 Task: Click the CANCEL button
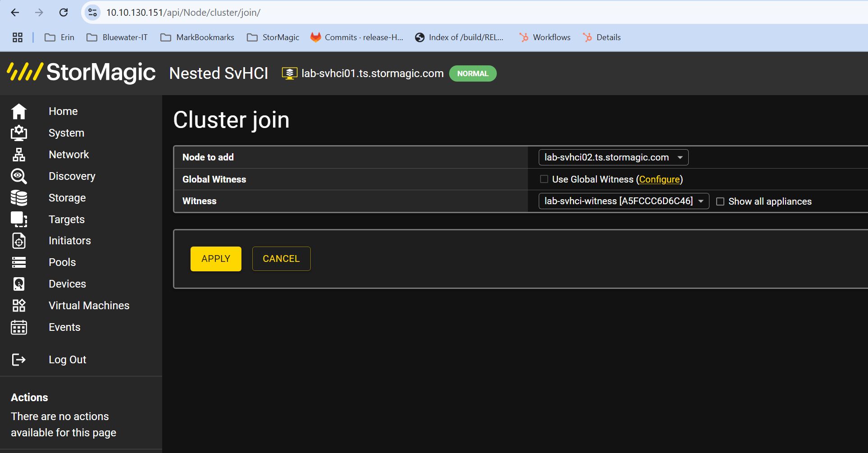(281, 259)
